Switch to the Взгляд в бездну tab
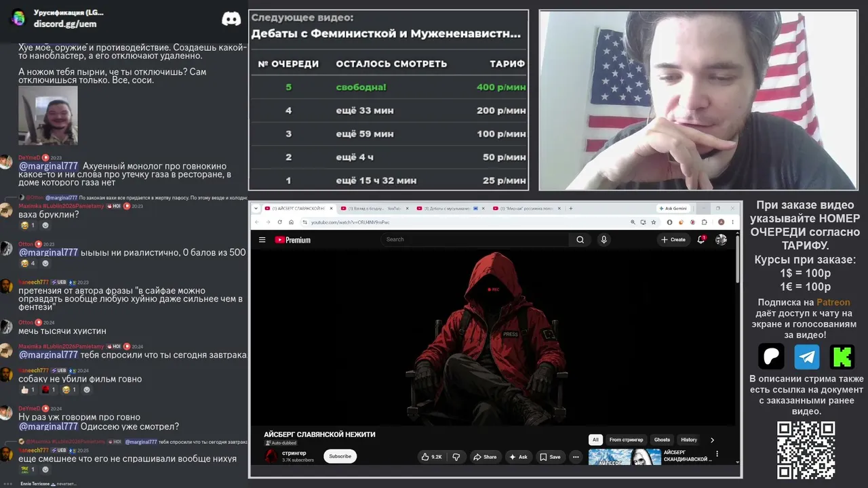This screenshot has width=868, height=488. [376, 208]
